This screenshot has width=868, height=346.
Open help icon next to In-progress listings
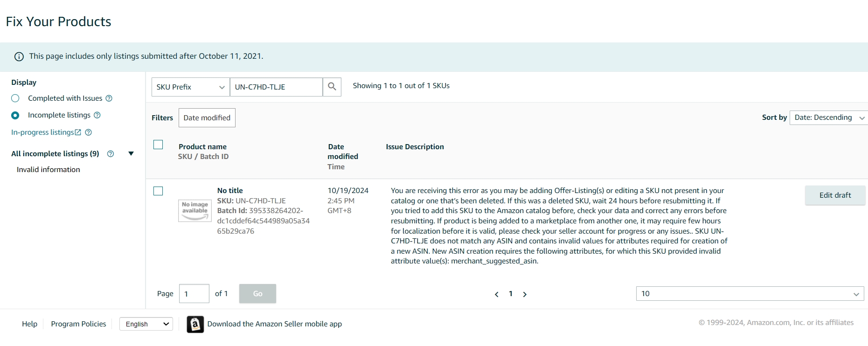[x=89, y=132]
